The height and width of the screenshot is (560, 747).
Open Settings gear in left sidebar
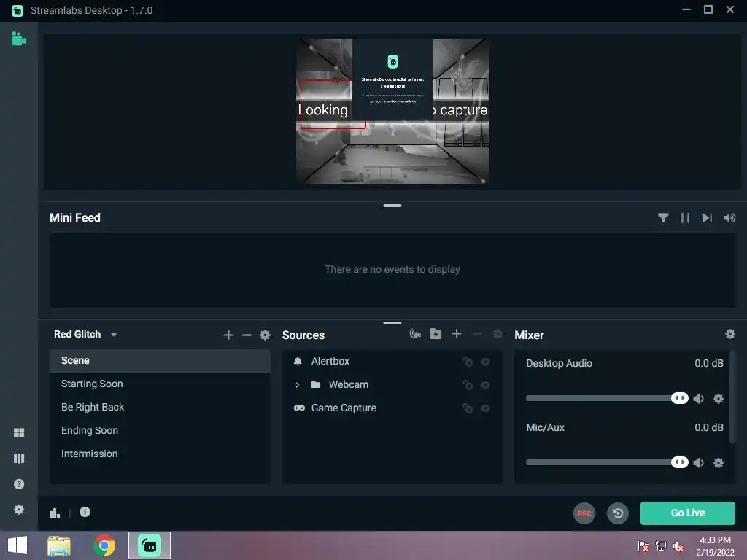click(19, 510)
